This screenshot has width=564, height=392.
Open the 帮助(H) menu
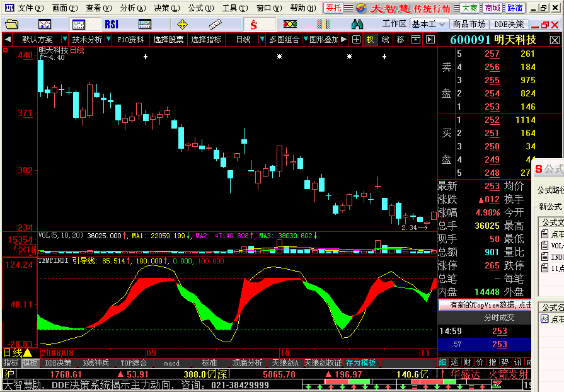[303, 8]
